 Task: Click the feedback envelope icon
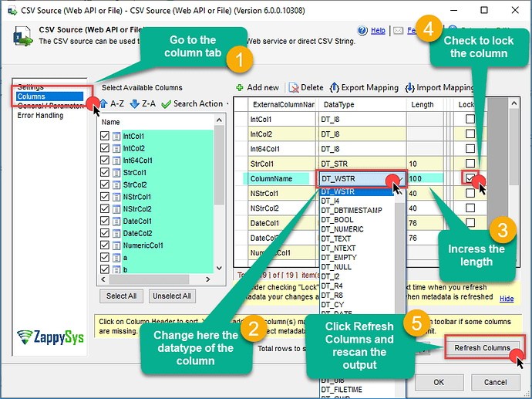(399, 31)
